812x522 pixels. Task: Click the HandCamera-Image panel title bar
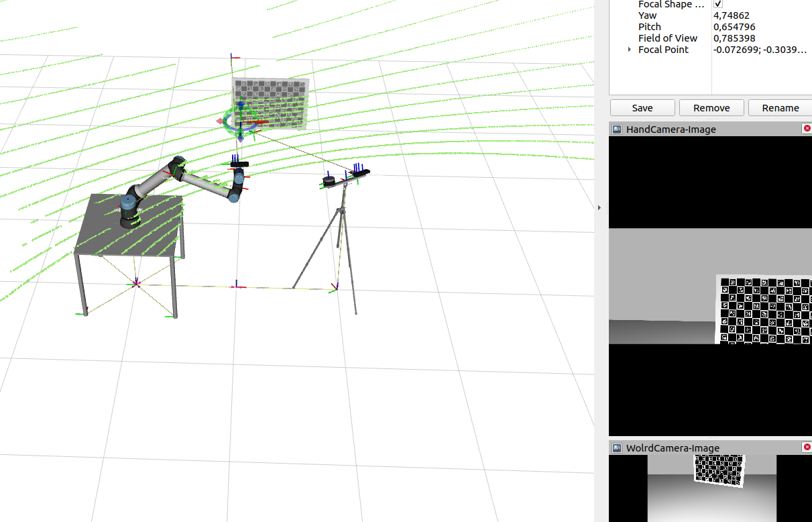click(x=671, y=129)
